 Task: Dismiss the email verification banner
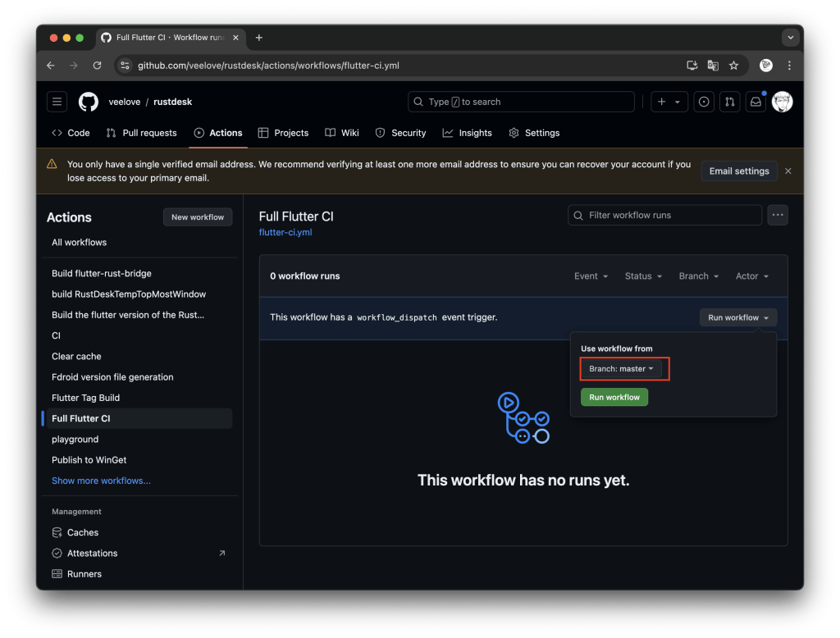pos(787,171)
